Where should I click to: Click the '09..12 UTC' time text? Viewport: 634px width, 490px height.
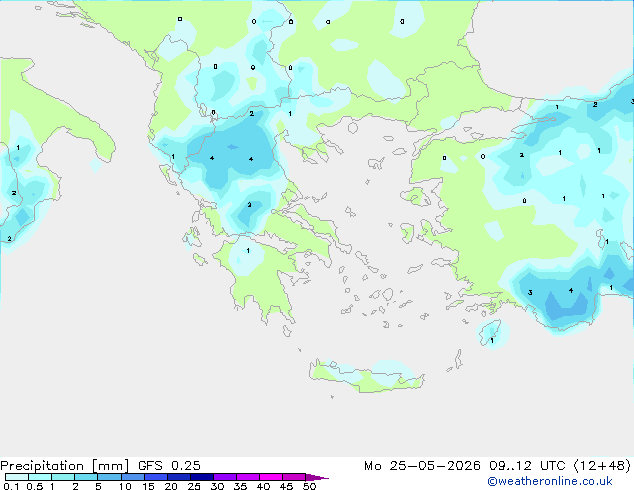coord(526,466)
